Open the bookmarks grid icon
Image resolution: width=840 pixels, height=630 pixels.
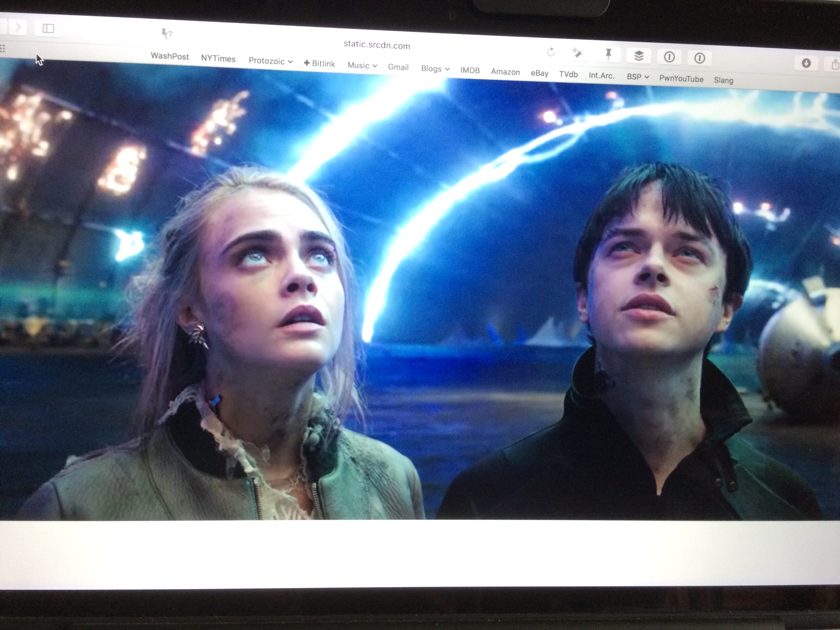click(x=2, y=48)
